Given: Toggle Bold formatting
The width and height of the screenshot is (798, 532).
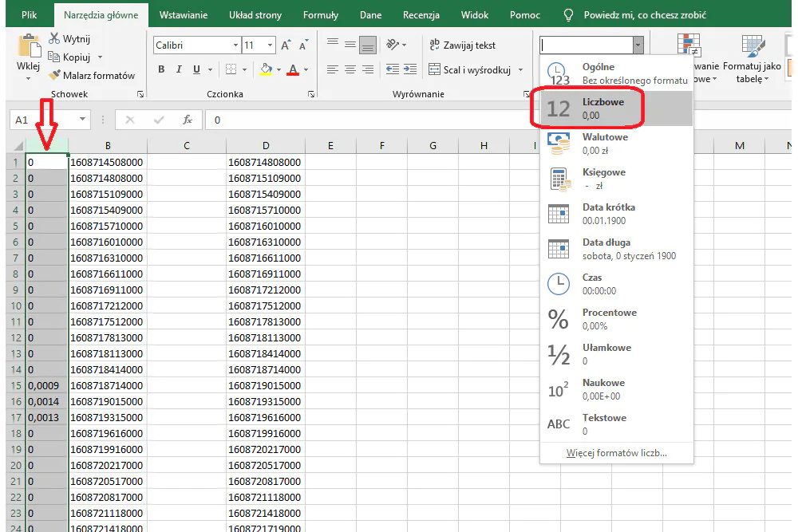Looking at the screenshot, I should point(161,69).
